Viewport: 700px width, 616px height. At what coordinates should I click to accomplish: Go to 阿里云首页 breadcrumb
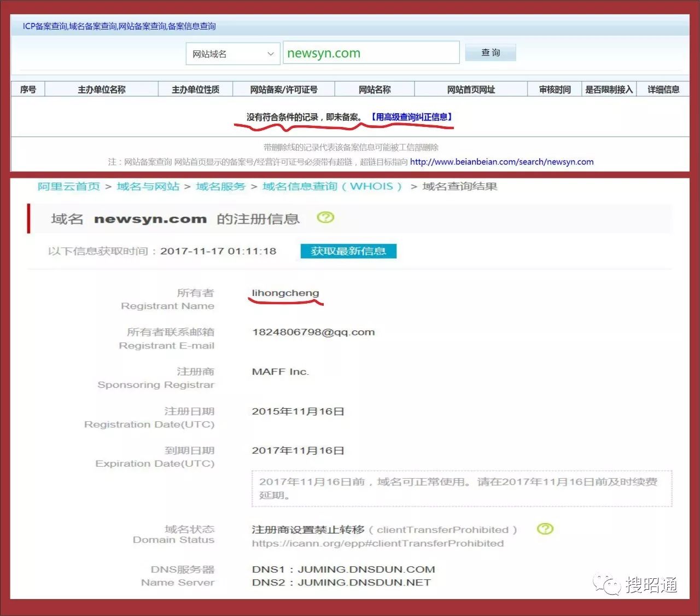click(x=69, y=187)
